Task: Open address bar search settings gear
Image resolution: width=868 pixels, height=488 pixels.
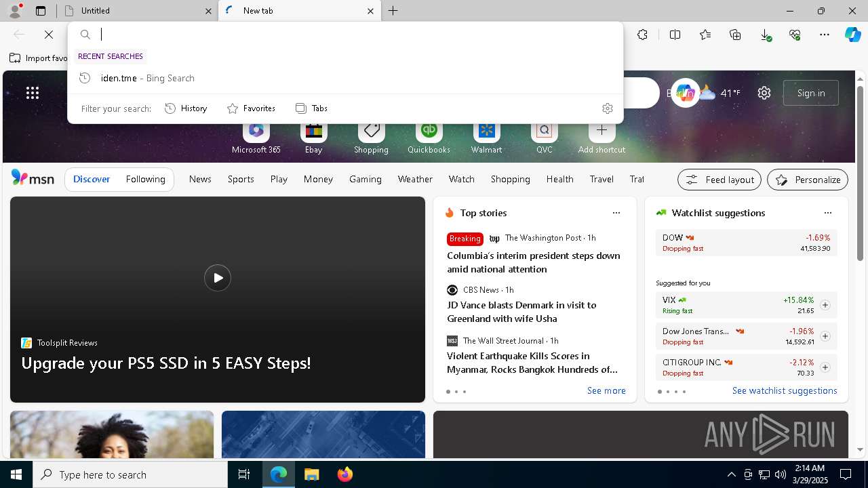Action: pos(608,108)
